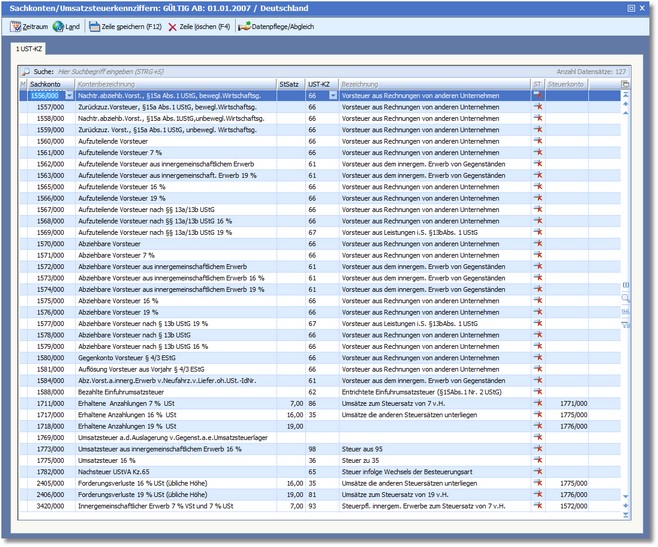Screen dimensions: 658x547
Task: Click the zoom magnifier icon on right sidebar
Action: point(626,298)
